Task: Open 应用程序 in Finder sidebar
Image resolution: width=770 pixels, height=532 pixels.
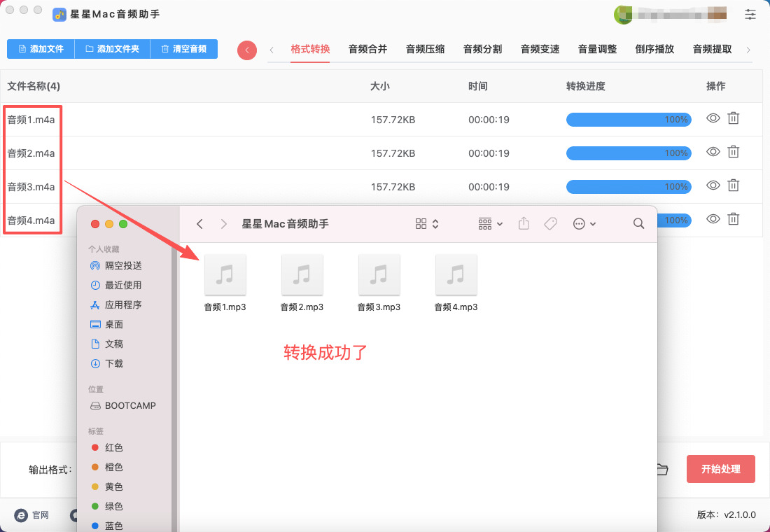Action: tap(116, 305)
